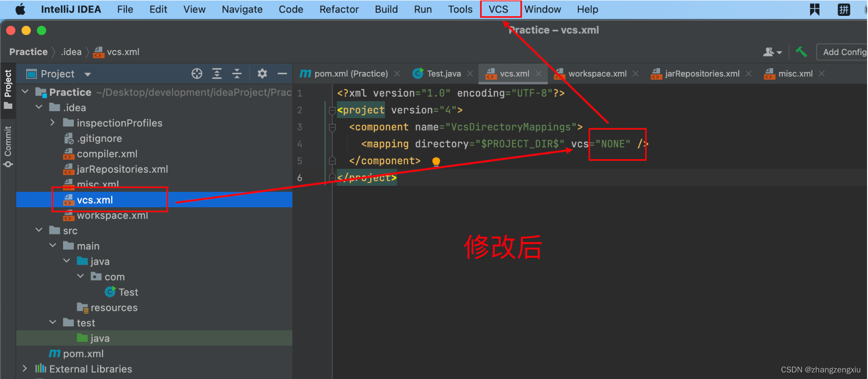The width and height of the screenshot is (868, 379).
Task: Open the Navigate menu
Action: pyautogui.click(x=242, y=9)
